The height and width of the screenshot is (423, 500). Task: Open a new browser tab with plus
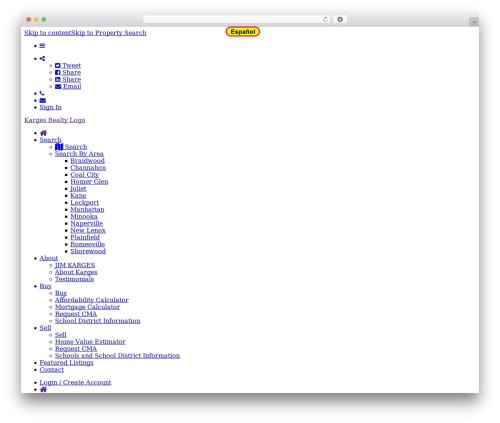coord(474,22)
